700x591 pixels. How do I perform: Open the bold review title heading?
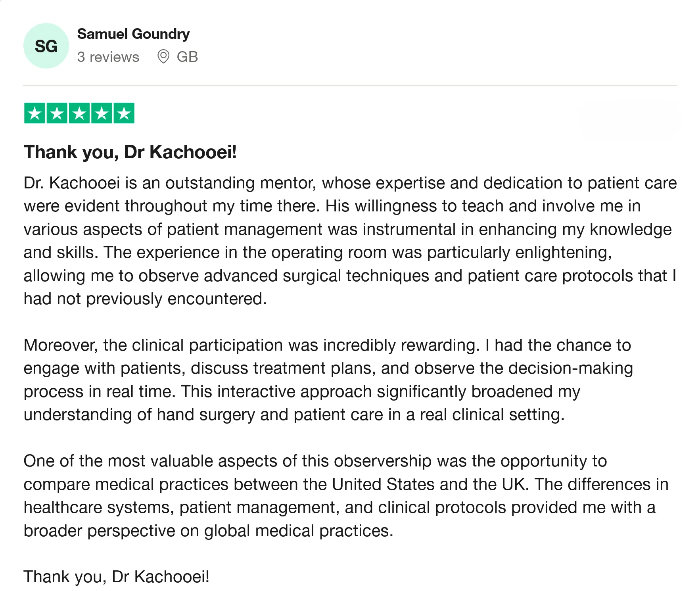tap(130, 152)
